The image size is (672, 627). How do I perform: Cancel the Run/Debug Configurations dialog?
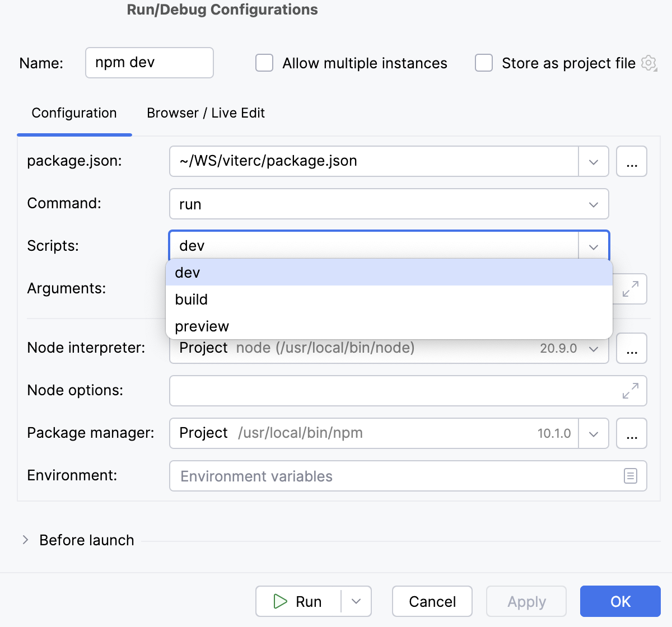[432, 601]
